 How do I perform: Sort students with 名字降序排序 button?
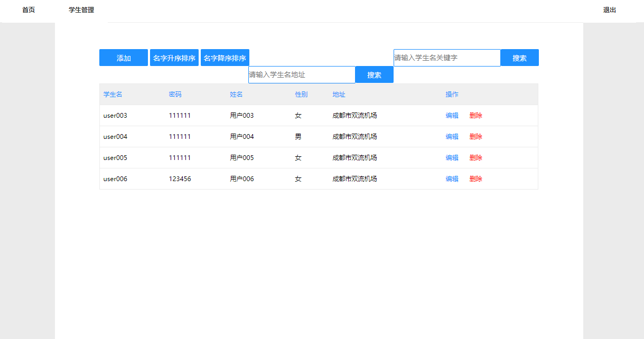pyautogui.click(x=225, y=58)
